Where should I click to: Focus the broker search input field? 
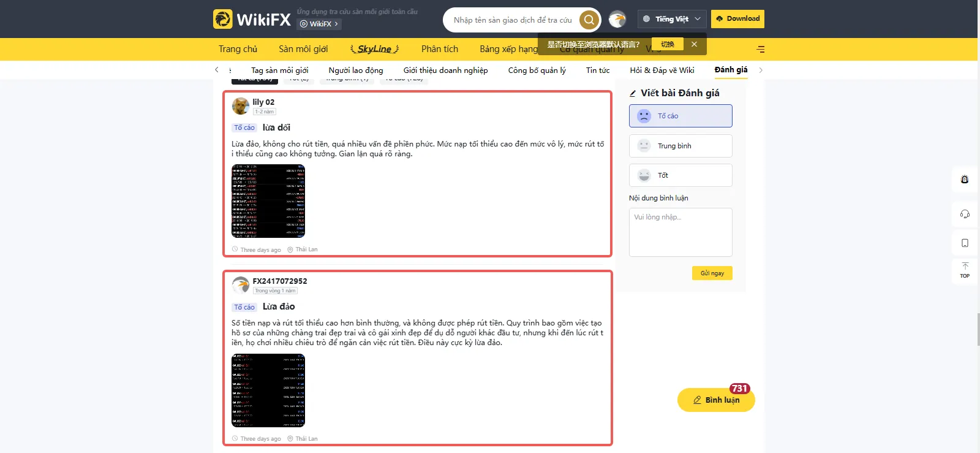point(513,20)
